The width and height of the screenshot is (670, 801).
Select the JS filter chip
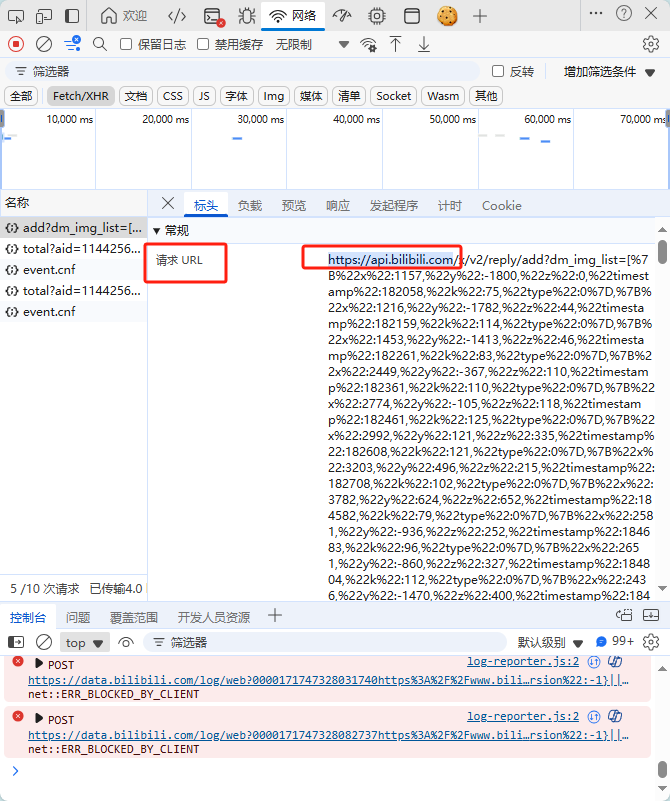point(204,96)
